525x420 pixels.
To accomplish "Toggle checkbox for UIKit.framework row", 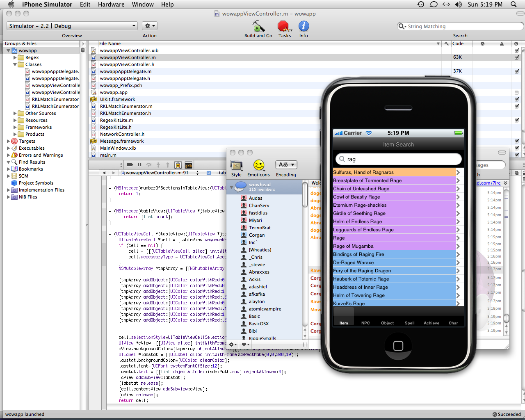I will [x=516, y=99].
